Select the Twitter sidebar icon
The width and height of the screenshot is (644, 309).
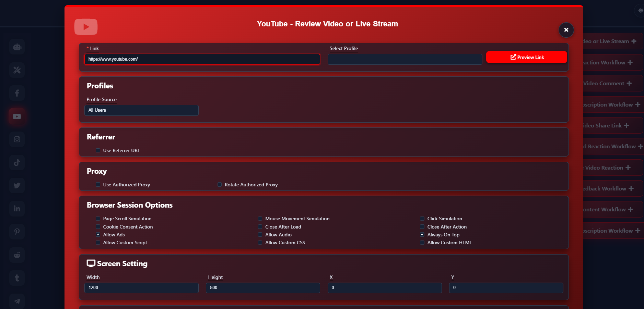coord(17,186)
